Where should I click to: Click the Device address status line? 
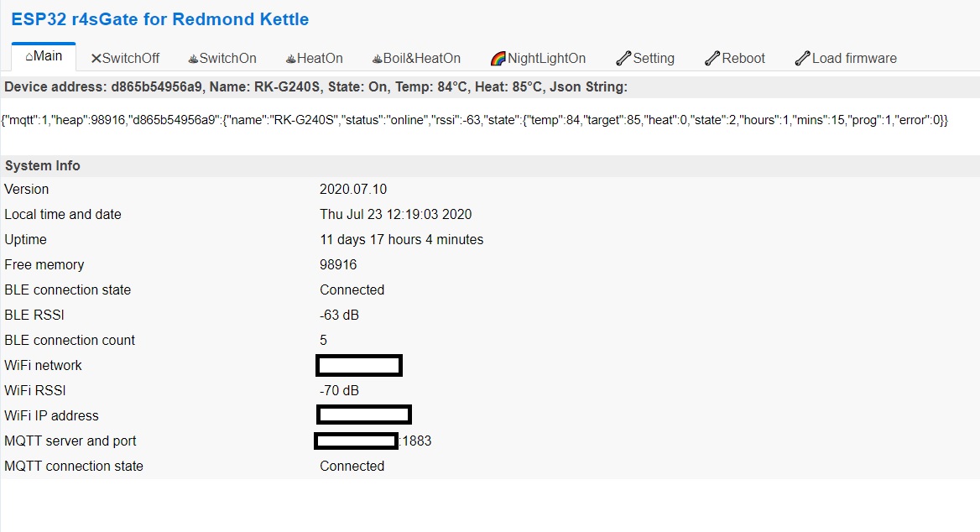click(315, 87)
